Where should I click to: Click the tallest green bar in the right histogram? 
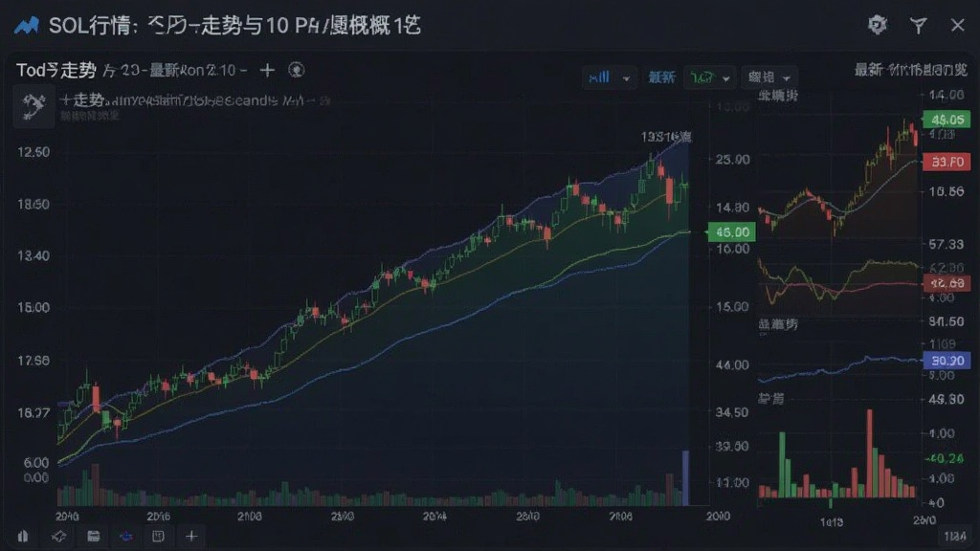[x=782, y=465]
